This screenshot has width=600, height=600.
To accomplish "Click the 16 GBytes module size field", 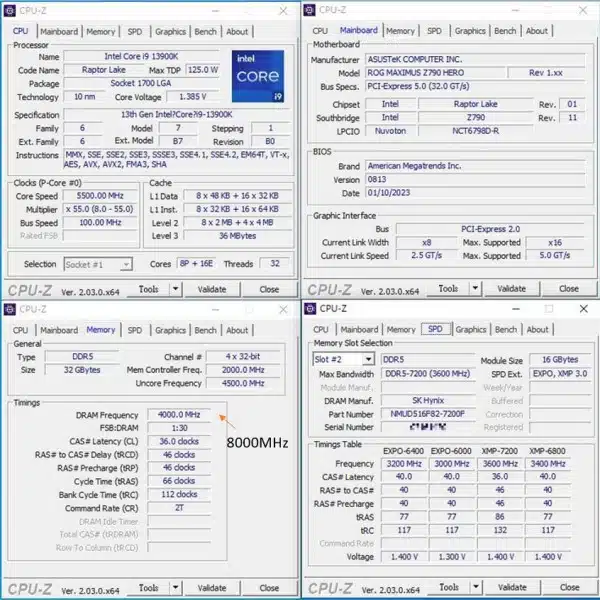I will (560, 359).
